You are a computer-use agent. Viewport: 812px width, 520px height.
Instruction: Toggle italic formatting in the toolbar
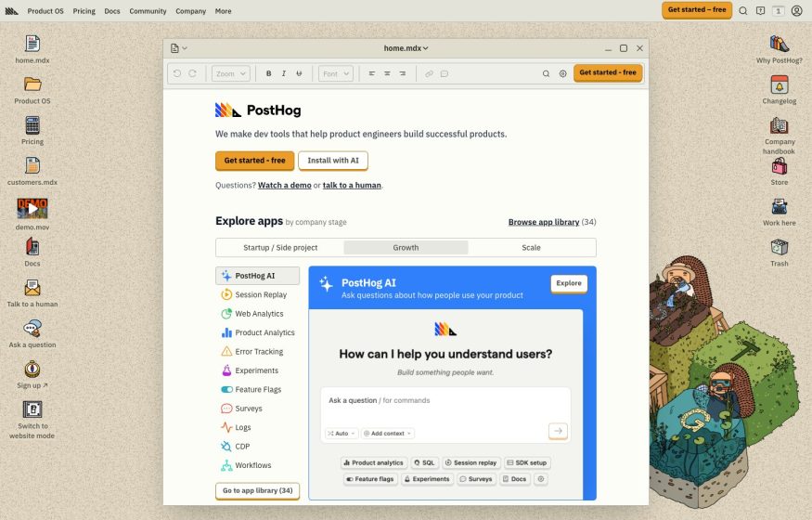[284, 73]
